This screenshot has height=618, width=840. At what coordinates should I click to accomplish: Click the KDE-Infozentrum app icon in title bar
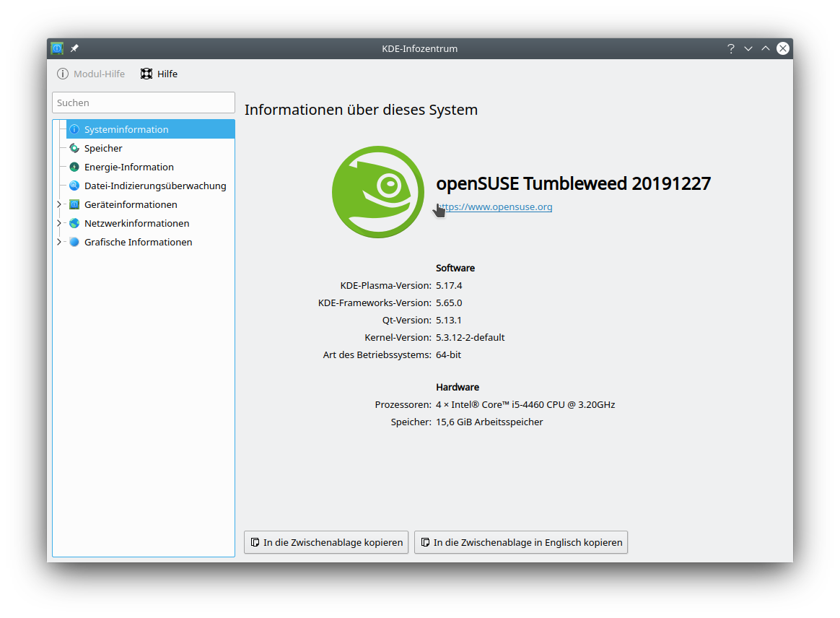[57, 48]
